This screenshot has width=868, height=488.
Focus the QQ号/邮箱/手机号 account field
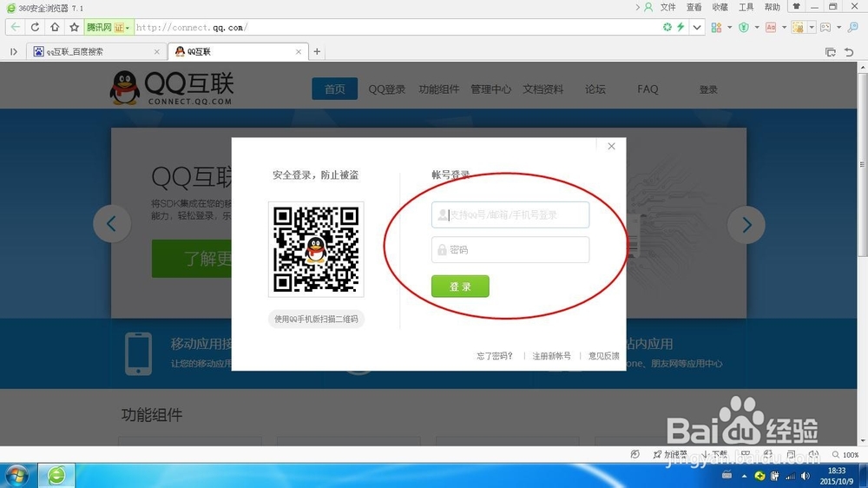click(x=510, y=215)
